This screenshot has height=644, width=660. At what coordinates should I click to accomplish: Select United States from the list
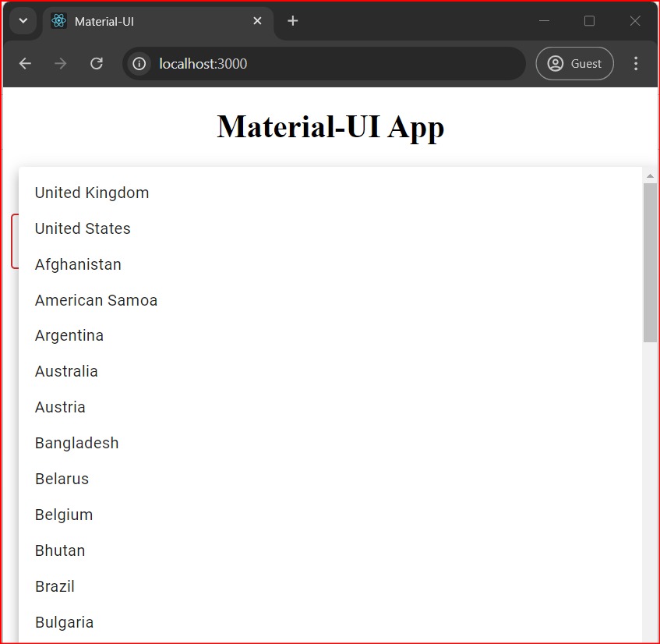(83, 228)
